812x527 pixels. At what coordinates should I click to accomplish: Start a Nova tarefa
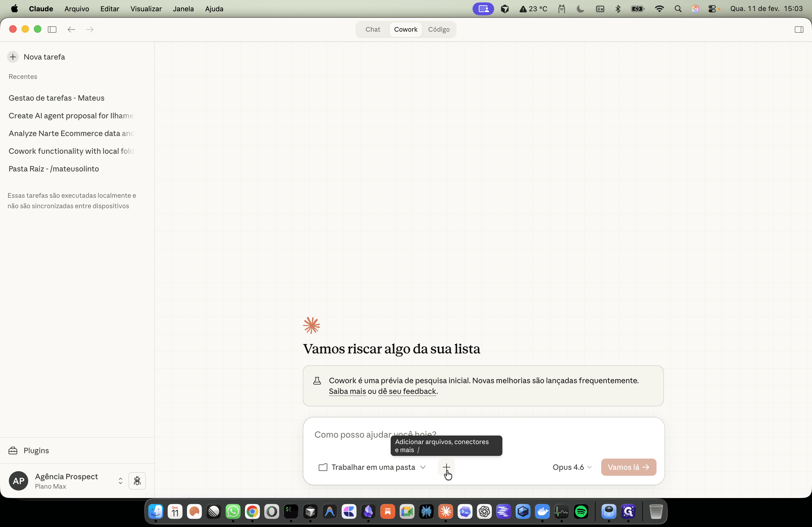[44, 57]
